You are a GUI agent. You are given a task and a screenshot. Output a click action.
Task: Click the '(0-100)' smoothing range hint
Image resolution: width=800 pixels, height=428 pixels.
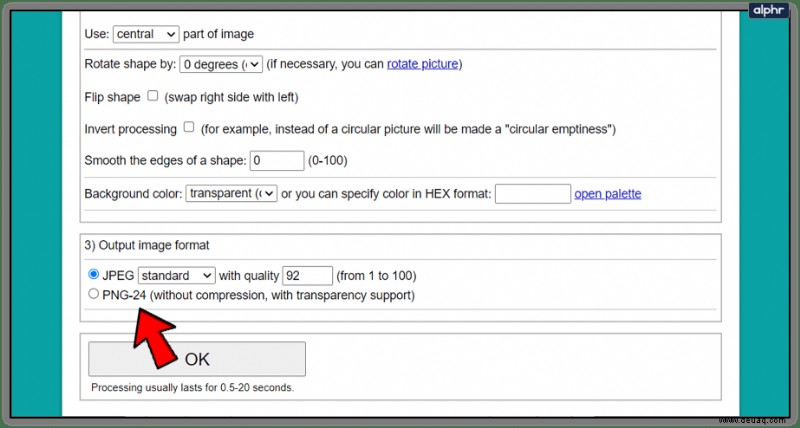pyautogui.click(x=328, y=161)
